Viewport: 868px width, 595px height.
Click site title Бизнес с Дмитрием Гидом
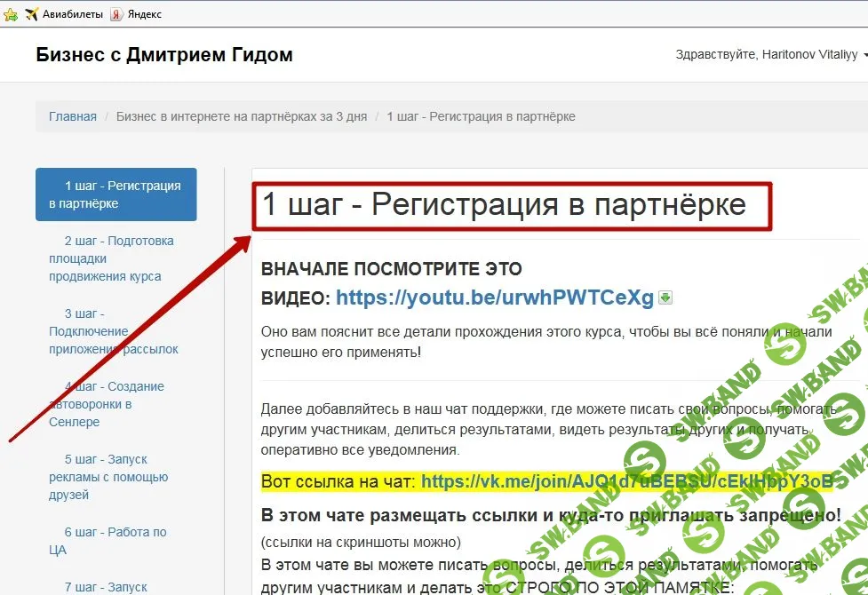(164, 55)
